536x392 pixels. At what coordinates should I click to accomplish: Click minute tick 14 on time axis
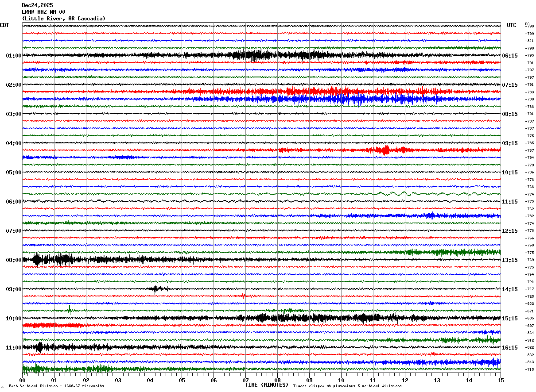pyautogui.click(x=469, y=380)
